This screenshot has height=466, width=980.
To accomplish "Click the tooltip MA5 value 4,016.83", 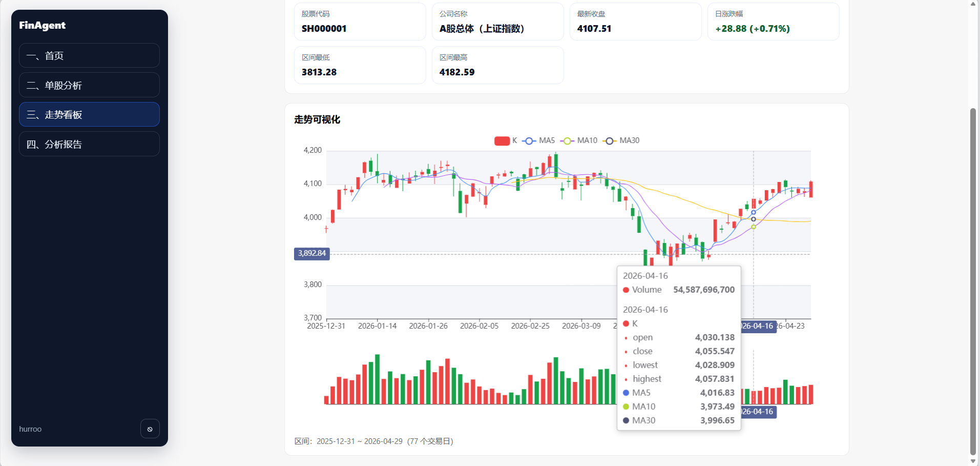I will tap(717, 393).
